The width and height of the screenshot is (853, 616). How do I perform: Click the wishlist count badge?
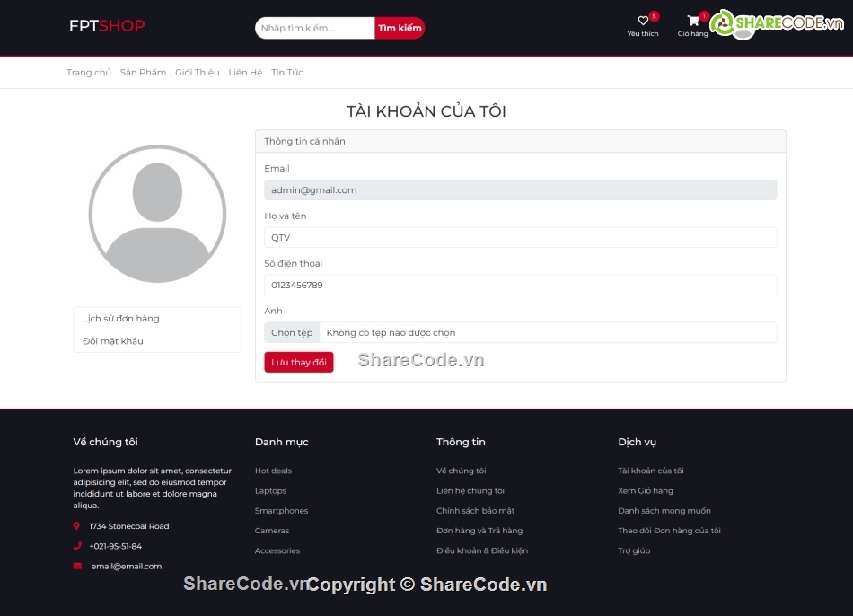coord(655,16)
